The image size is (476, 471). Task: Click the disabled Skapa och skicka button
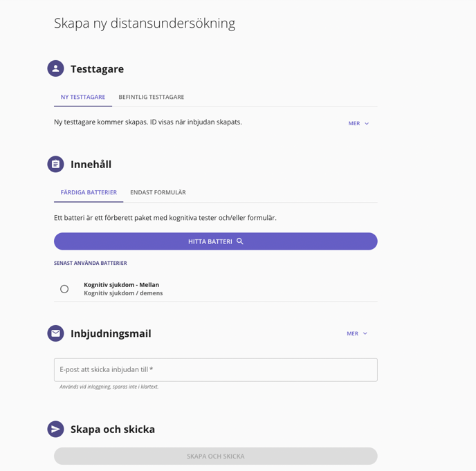(x=216, y=456)
